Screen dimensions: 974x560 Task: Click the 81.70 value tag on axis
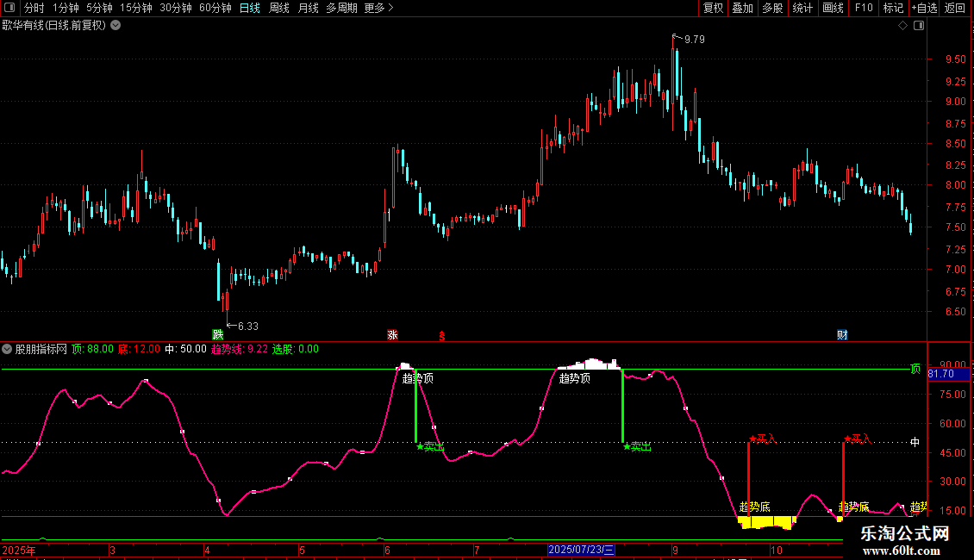(948, 374)
